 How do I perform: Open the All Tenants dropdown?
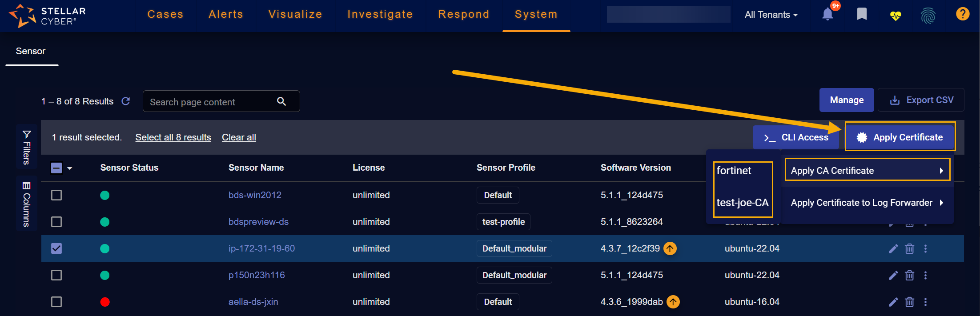(771, 15)
